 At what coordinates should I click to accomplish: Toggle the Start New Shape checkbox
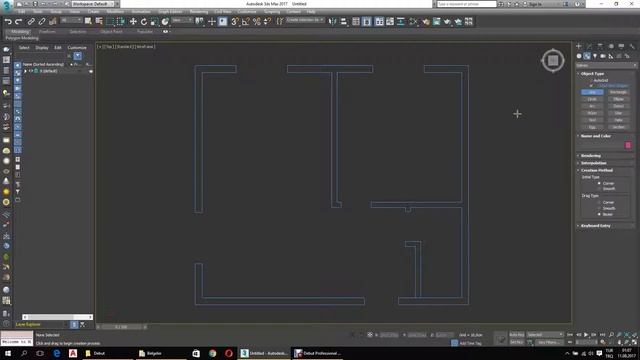tap(591, 86)
